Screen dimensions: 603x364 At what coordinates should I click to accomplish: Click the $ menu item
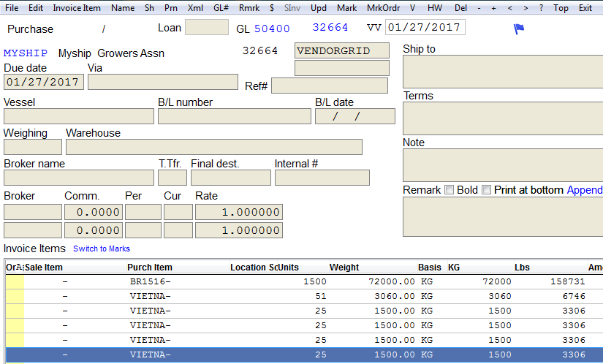[272, 8]
